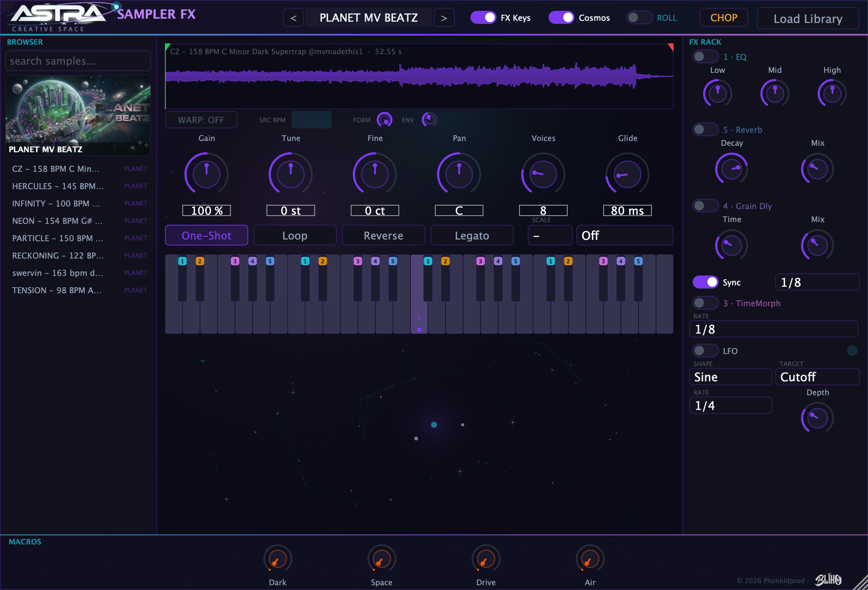
Task: Click the Reverb Mix knob
Action: pos(818,169)
